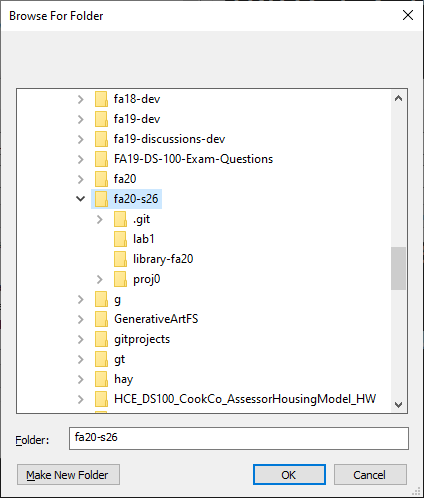This screenshot has height=498, width=424.
Task: Click the fa20-s26 folder icon
Action: pyautogui.click(x=101, y=199)
